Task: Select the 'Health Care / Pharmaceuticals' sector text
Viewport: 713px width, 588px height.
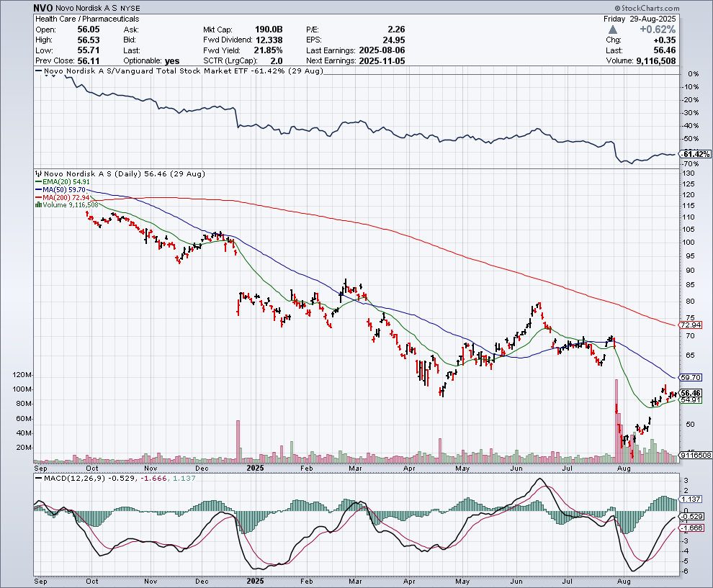Action: pyautogui.click(x=87, y=19)
